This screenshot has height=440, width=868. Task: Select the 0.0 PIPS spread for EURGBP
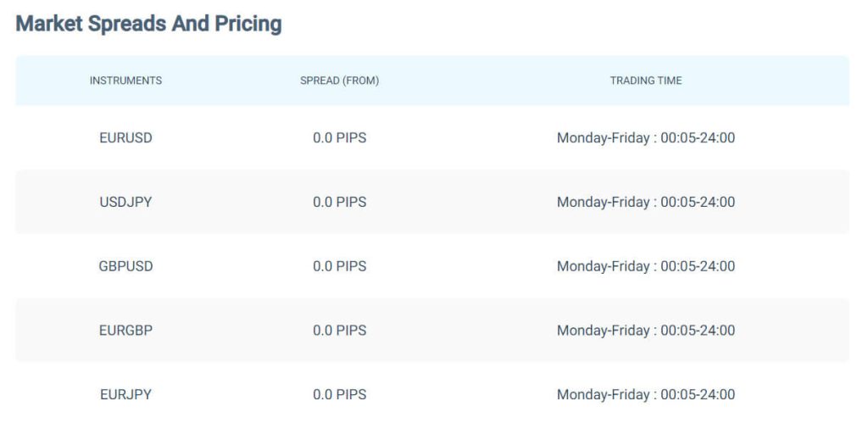339,331
